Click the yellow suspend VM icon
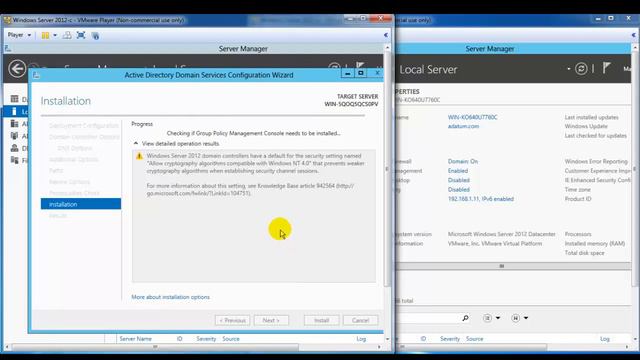640x360 pixels. (45, 36)
